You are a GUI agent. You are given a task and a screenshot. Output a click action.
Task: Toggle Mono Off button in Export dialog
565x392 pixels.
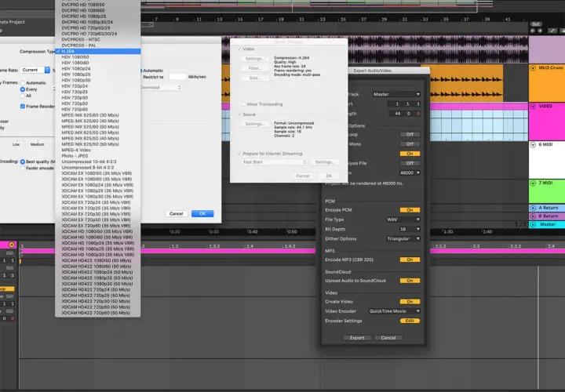tap(410, 144)
